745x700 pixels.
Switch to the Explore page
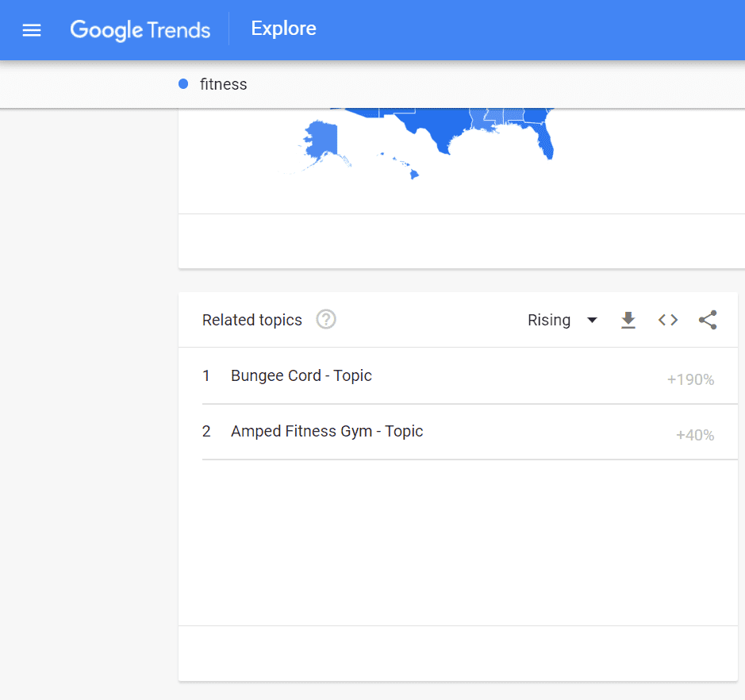coord(283,29)
